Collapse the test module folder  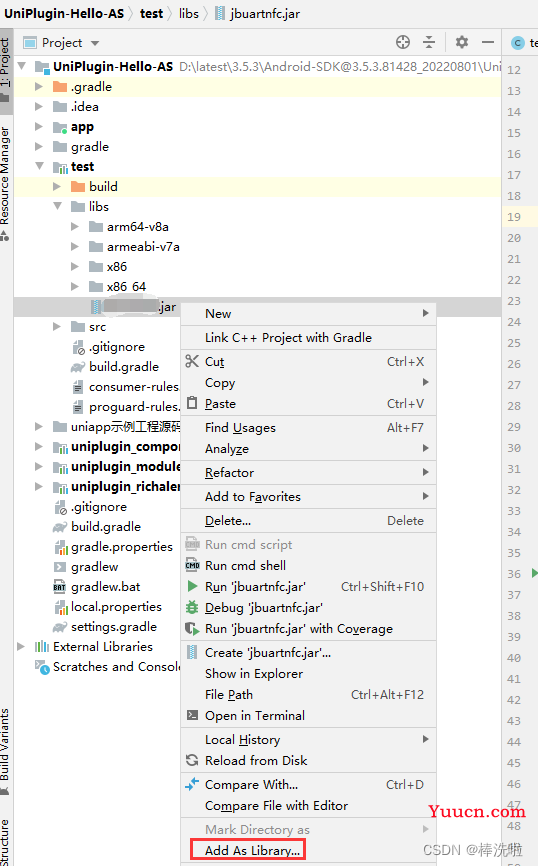click(x=40, y=166)
